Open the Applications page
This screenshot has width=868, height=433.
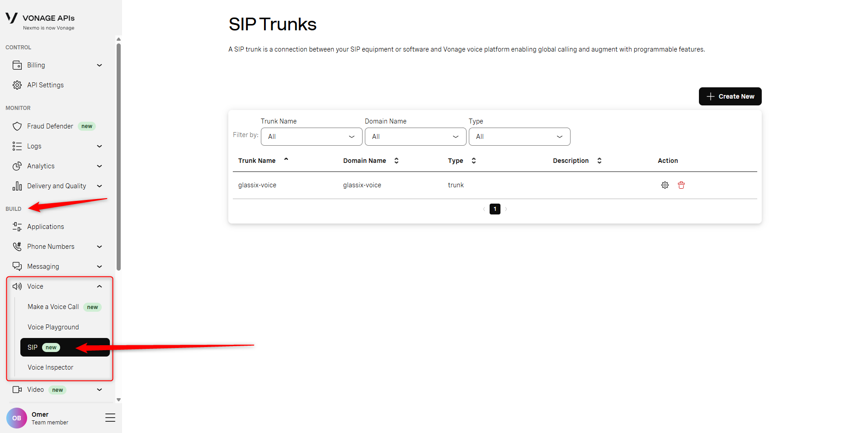(46, 227)
